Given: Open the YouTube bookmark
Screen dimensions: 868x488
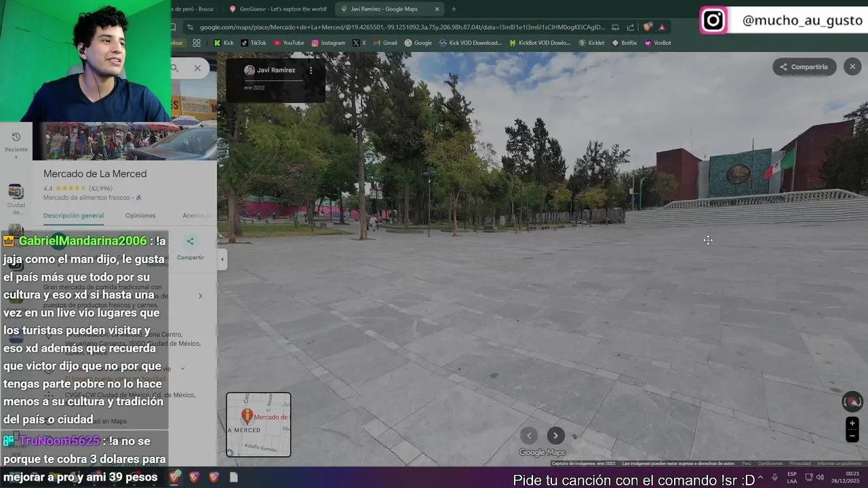Looking at the screenshot, I should [289, 43].
